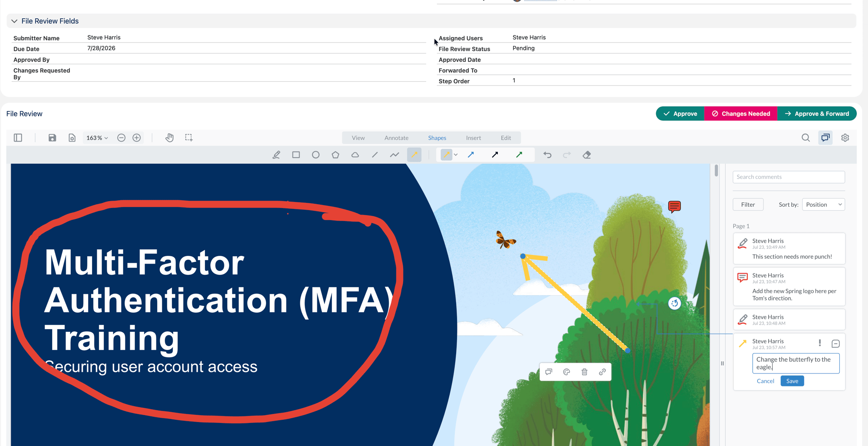Click the Approve button
Image resolution: width=868 pixels, height=446 pixels.
tap(680, 114)
